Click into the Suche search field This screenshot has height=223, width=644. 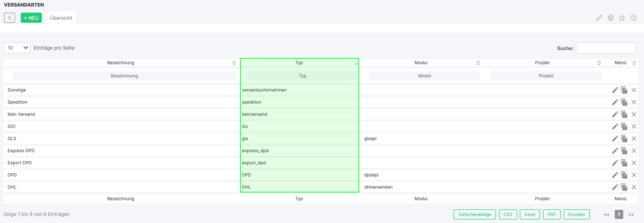pos(605,48)
